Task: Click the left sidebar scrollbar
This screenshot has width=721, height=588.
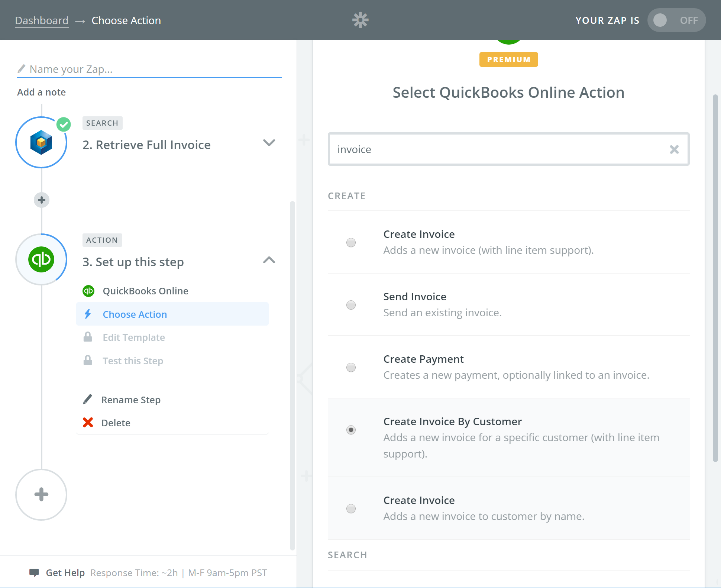Action: 292,375
